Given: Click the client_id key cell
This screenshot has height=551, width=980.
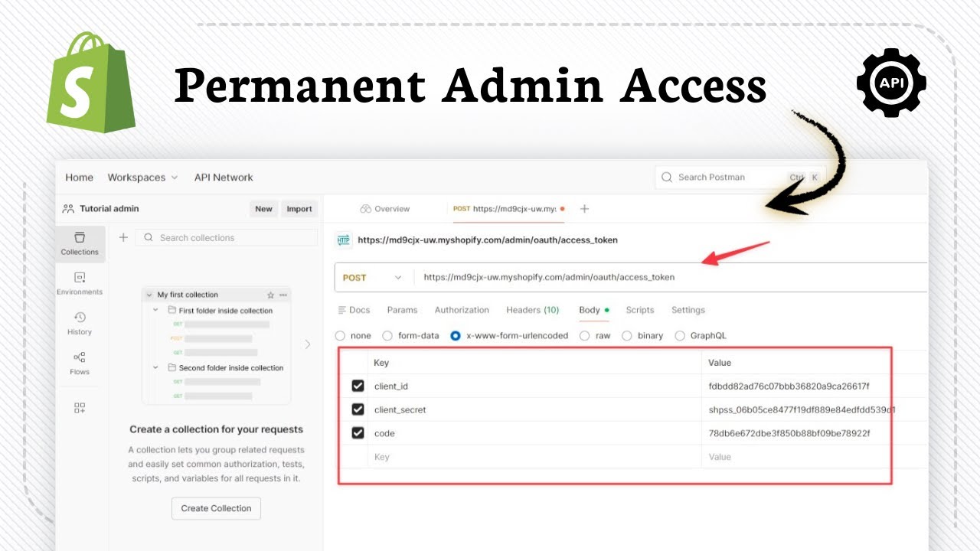Looking at the screenshot, I should click(534, 386).
